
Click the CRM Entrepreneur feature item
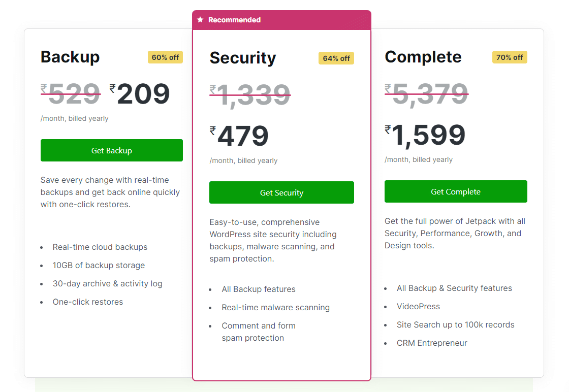[x=432, y=343]
